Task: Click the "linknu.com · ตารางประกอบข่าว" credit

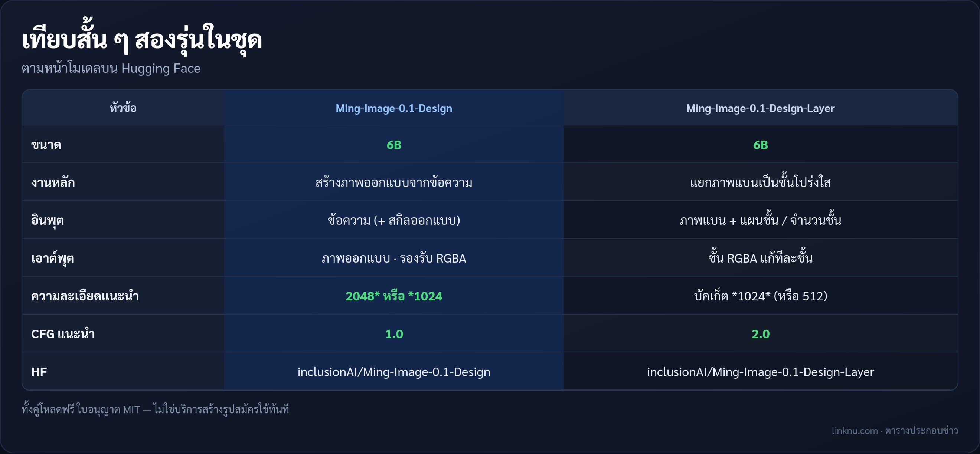Action: point(895,430)
